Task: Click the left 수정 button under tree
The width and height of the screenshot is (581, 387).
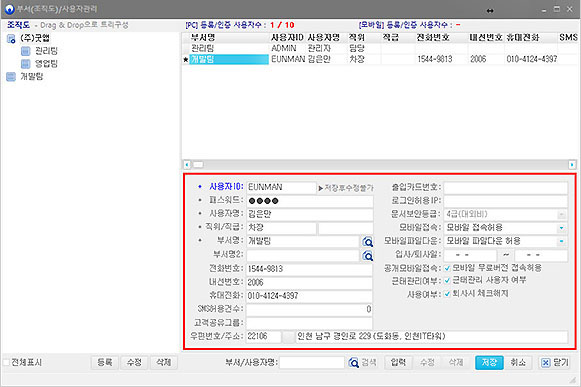Action: pos(134,362)
